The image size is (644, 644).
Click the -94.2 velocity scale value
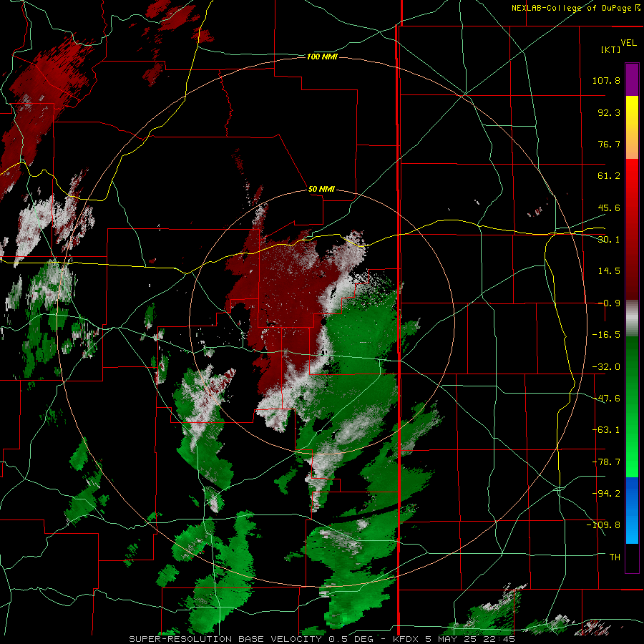tap(606, 494)
